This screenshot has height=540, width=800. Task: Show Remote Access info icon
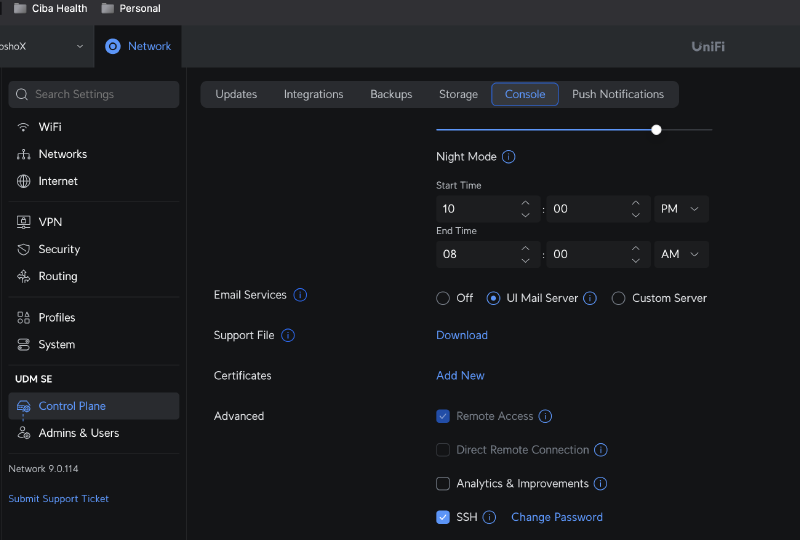pyautogui.click(x=545, y=416)
